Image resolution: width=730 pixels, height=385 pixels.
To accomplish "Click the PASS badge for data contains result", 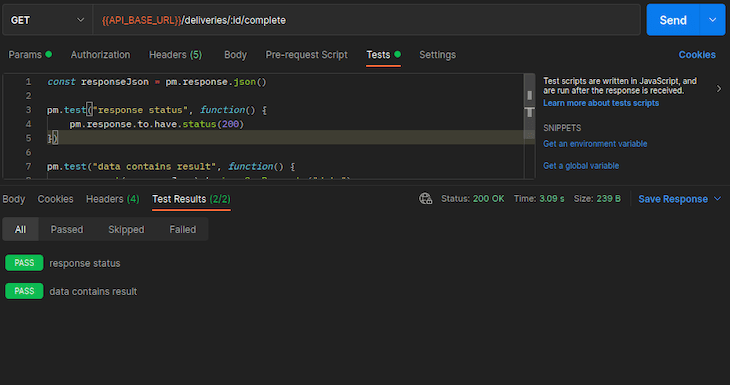I will pos(24,291).
